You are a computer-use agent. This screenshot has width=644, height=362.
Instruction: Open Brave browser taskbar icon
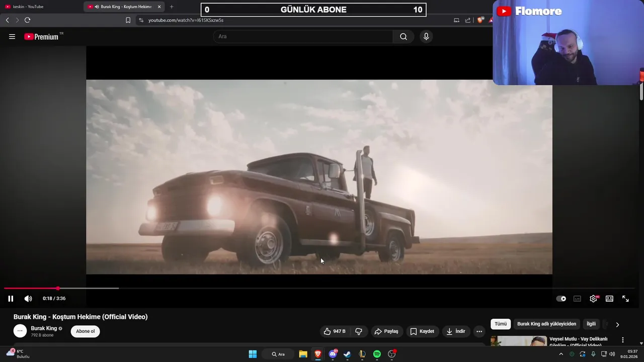pos(318,354)
